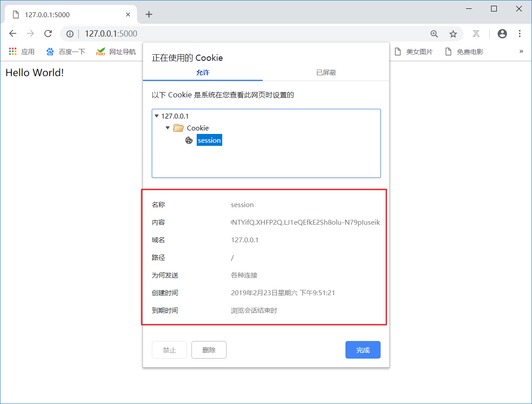
Task: Switch to the 允许 tab
Action: point(202,72)
